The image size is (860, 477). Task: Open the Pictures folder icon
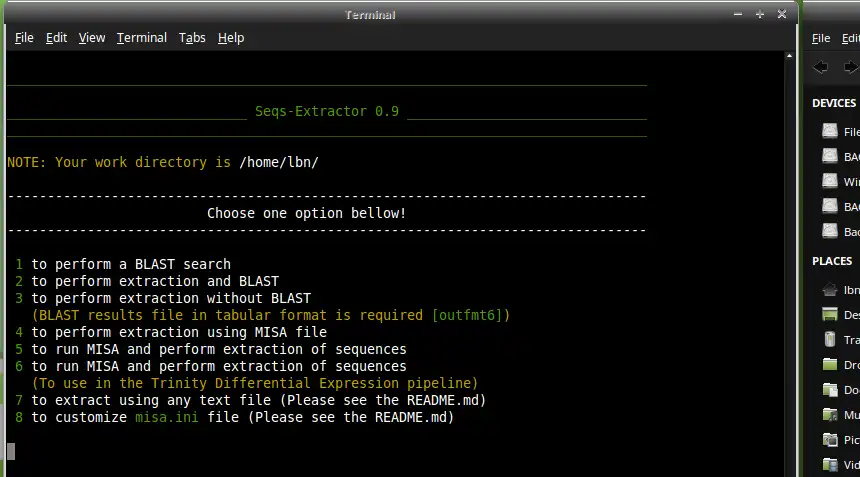[830, 439]
